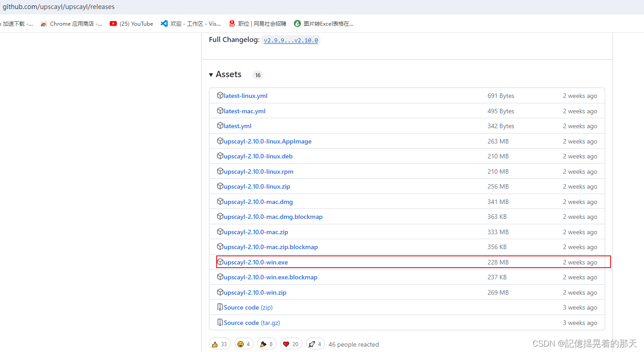This screenshot has width=644, height=352.
Task: Select the 263 MB size text
Action: pyautogui.click(x=498, y=141)
